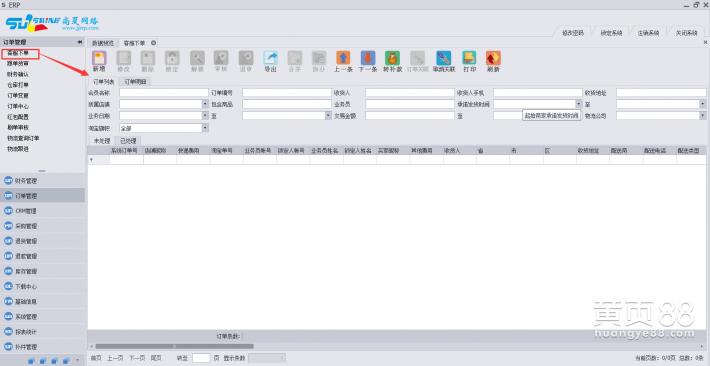
Task: Click the 下一页 pagination link
Action: click(137, 358)
